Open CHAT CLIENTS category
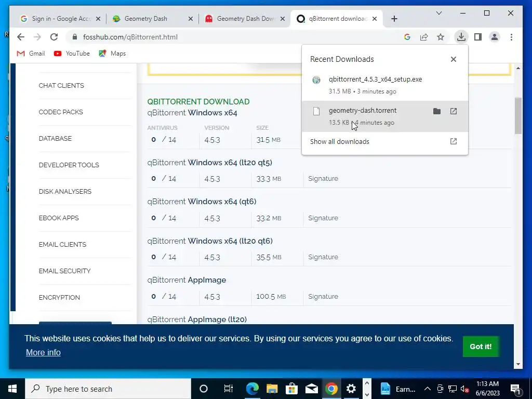 pyautogui.click(x=61, y=86)
